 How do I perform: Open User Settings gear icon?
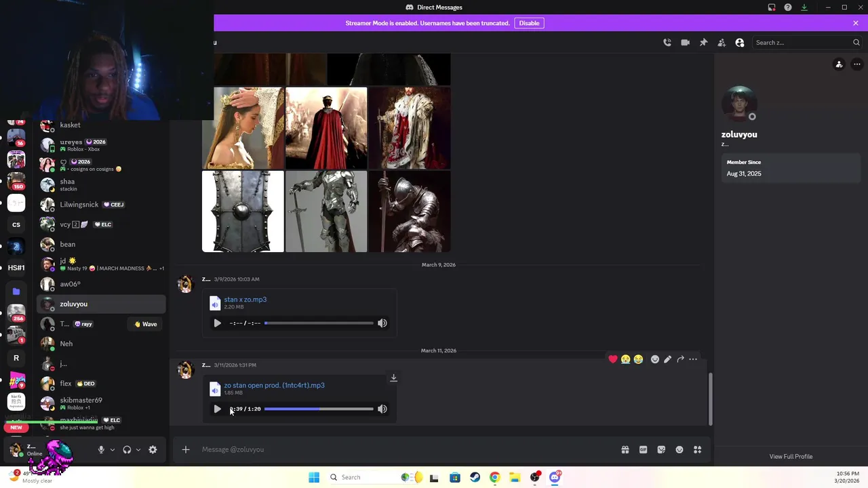(x=153, y=449)
